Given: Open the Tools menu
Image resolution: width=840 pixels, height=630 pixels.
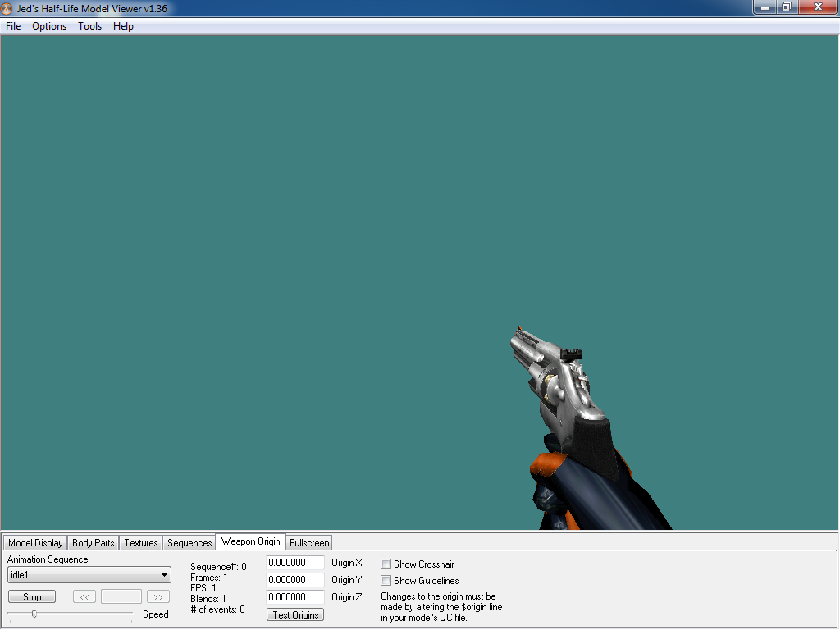Looking at the screenshot, I should tap(89, 26).
